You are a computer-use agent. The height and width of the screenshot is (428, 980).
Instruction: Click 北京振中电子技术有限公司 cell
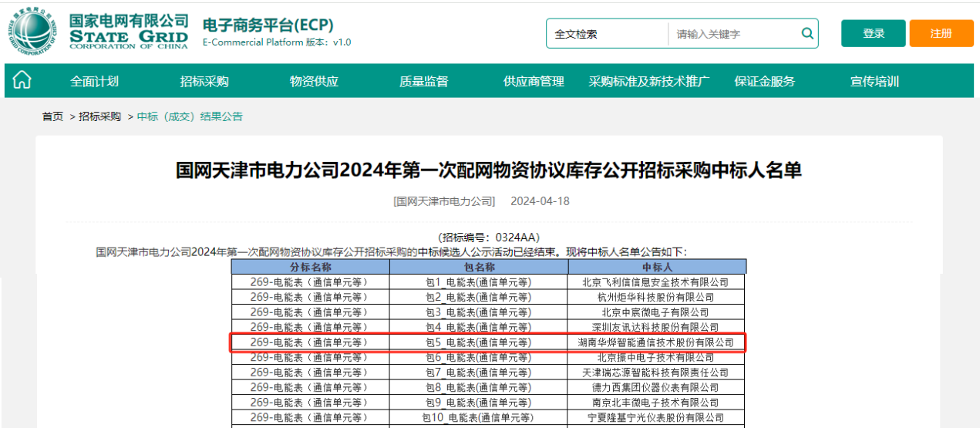point(657,357)
